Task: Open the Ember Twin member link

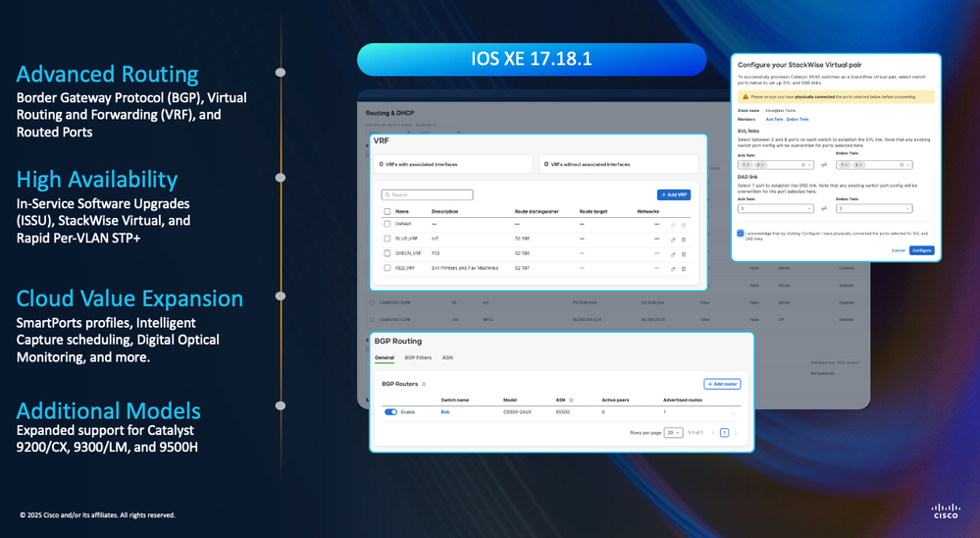Action: 798,119
